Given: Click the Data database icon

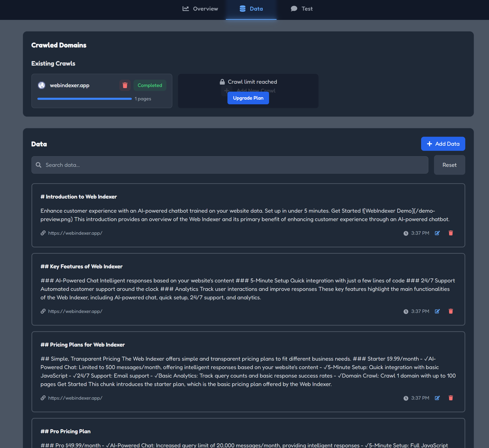Looking at the screenshot, I should 243,9.
